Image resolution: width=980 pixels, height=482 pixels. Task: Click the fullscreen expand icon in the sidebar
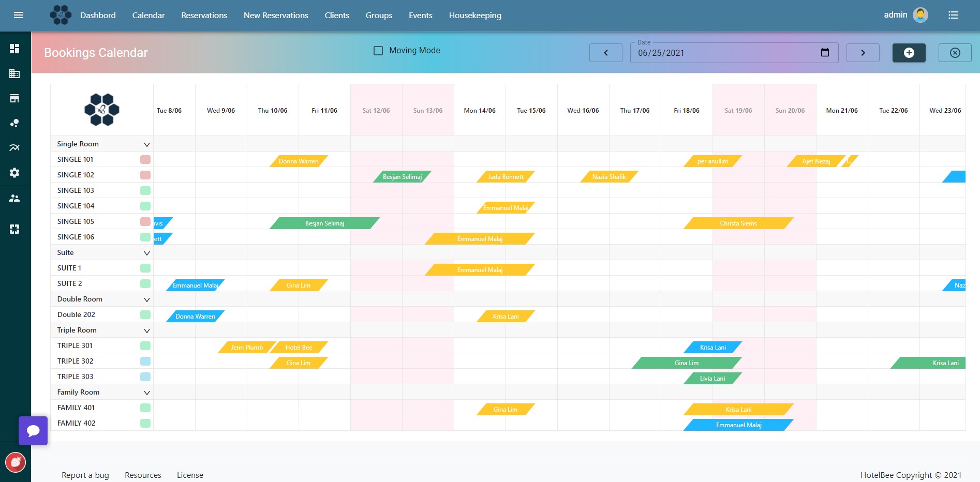click(x=14, y=229)
